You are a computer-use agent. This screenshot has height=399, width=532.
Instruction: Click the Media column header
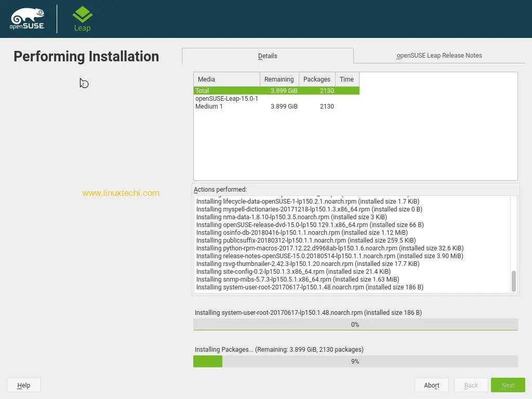(x=227, y=79)
